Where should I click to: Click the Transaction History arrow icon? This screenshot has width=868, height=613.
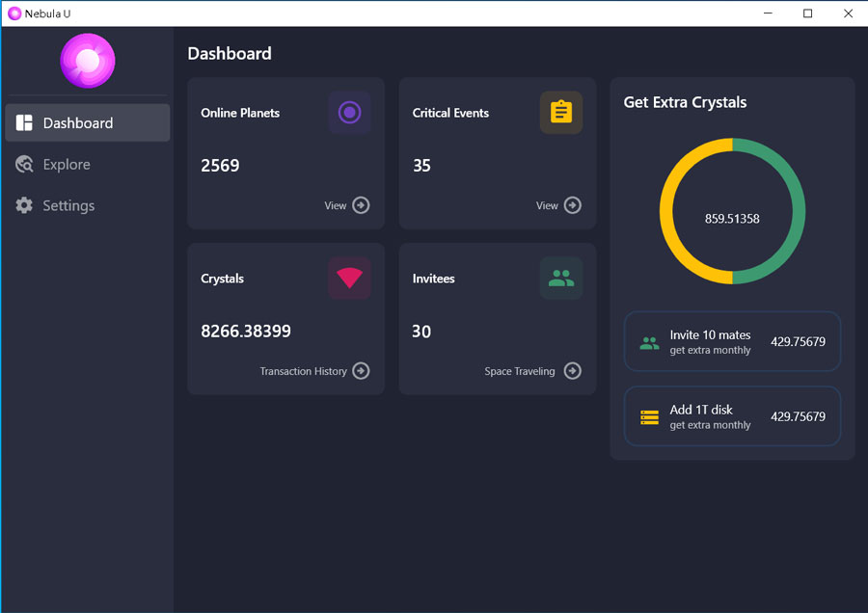361,371
